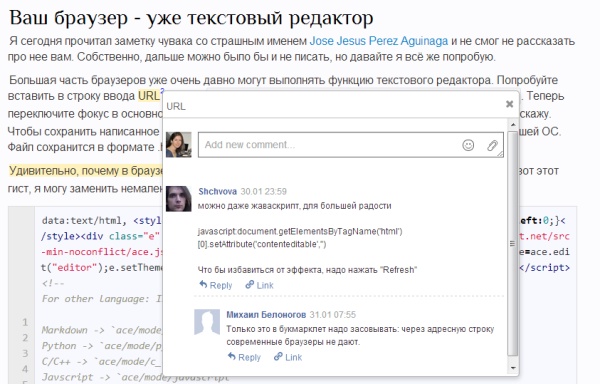Click the URL title in popup header

pos(176,106)
